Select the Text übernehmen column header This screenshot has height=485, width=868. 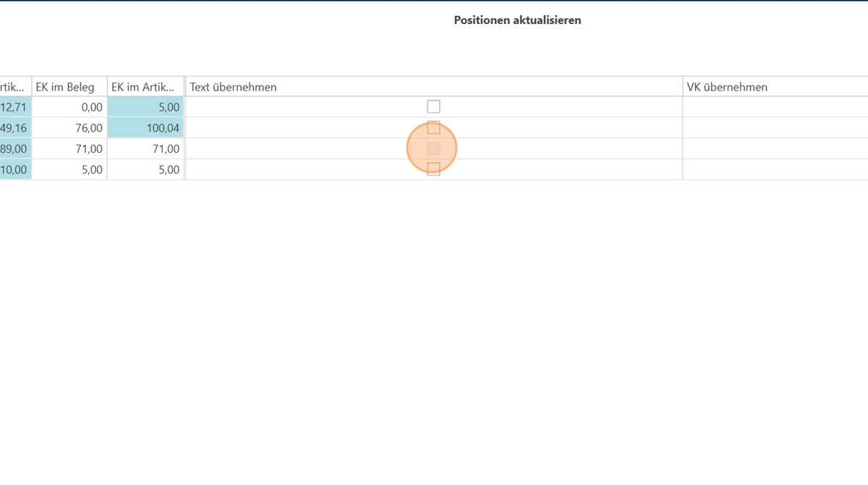[433, 87]
